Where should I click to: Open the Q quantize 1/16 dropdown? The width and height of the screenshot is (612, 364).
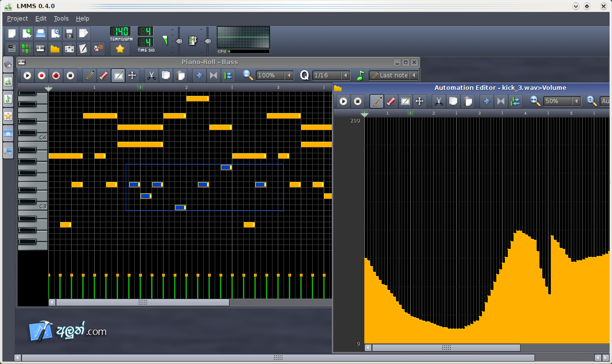click(331, 75)
